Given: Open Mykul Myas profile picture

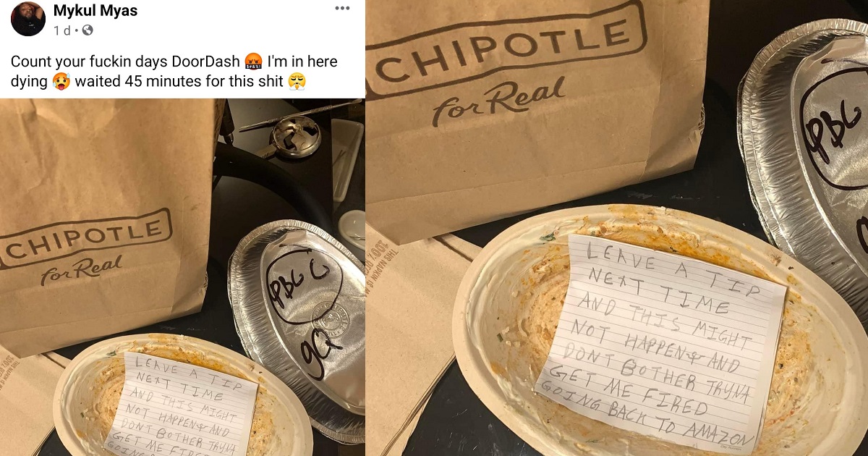Looking at the screenshot, I should click(x=29, y=19).
